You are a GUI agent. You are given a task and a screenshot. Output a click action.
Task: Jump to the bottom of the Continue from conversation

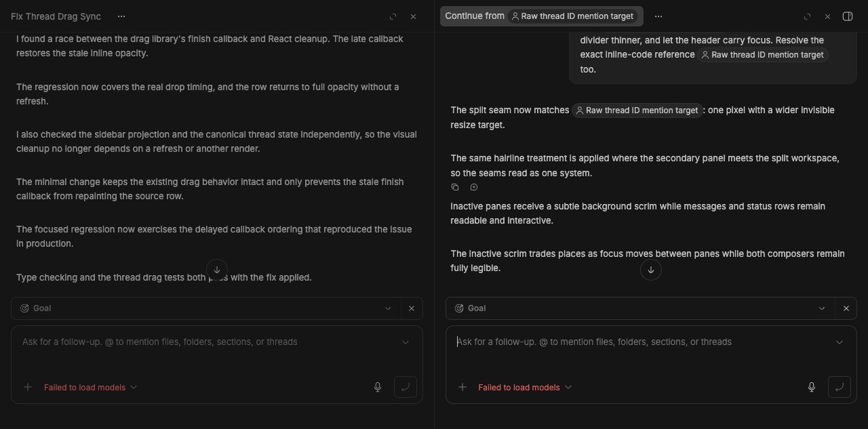(651, 270)
